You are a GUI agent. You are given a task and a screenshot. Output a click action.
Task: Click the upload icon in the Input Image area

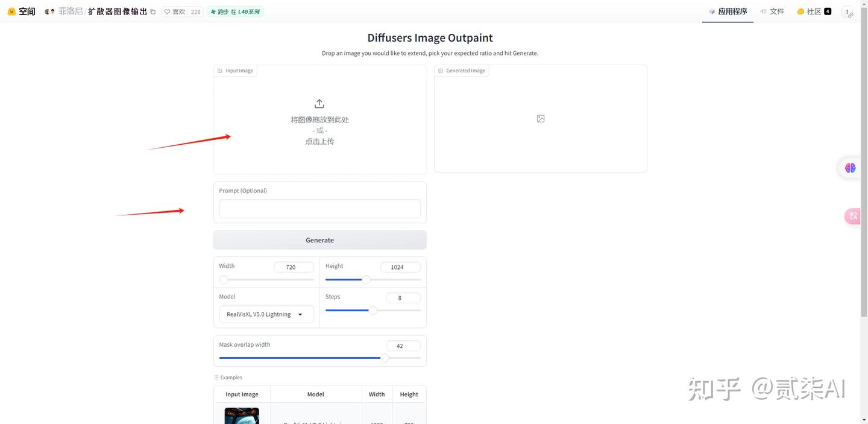(x=319, y=103)
